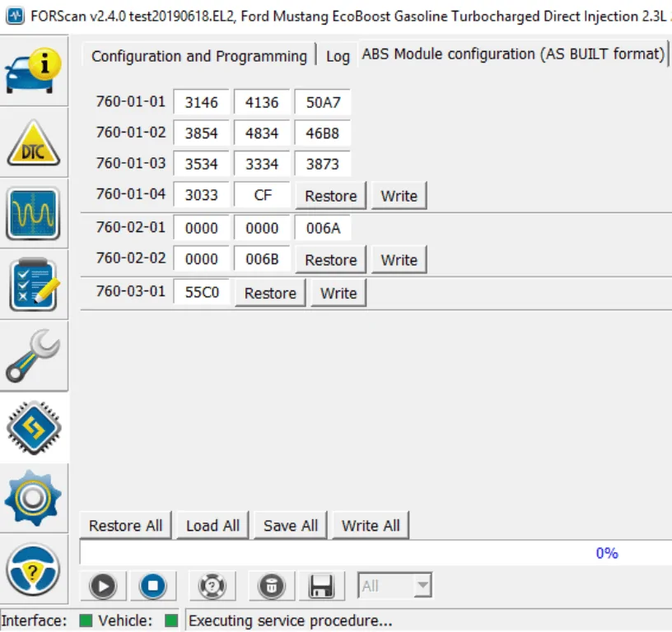Screen dimensions: 672x632
Task: Switch to Configuration and Programming tab
Action: tap(199, 56)
